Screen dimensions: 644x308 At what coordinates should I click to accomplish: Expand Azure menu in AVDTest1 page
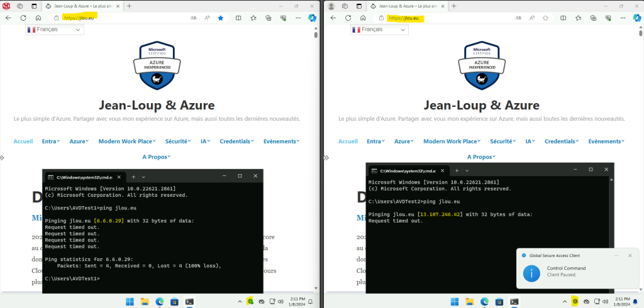tap(79, 141)
